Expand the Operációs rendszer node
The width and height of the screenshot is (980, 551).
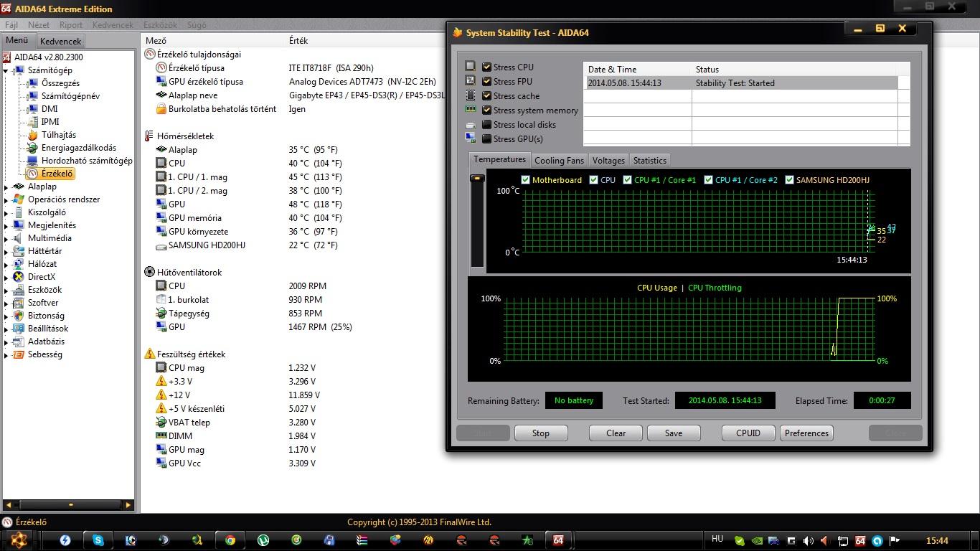[x=6, y=199]
